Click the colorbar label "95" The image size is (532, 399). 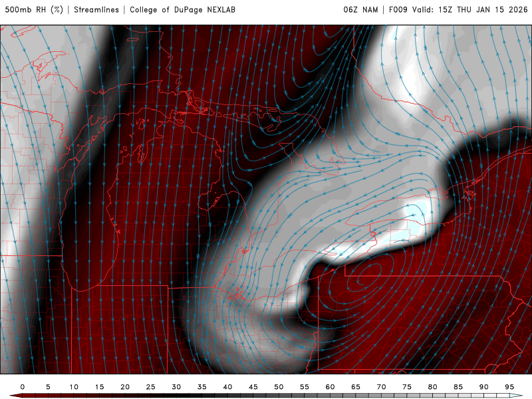coord(509,387)
